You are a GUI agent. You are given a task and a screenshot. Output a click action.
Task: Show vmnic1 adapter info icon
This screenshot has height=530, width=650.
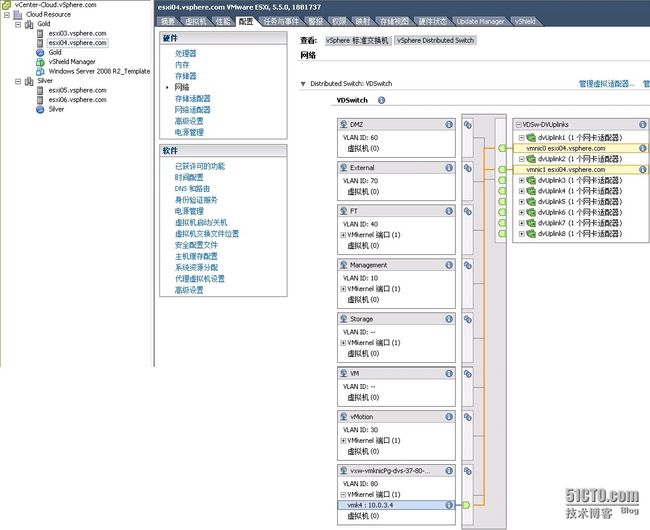(x=643, y=169)
